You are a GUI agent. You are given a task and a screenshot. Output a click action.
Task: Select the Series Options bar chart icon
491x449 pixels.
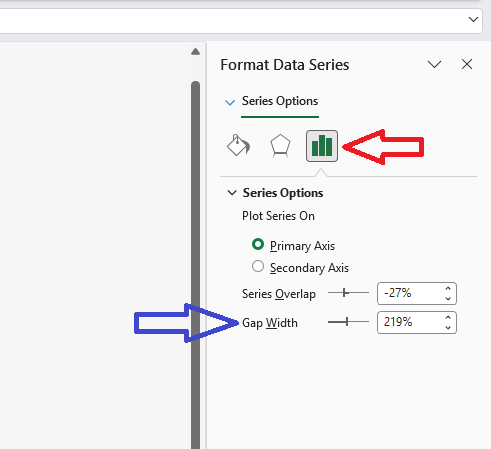pos(322,146)
